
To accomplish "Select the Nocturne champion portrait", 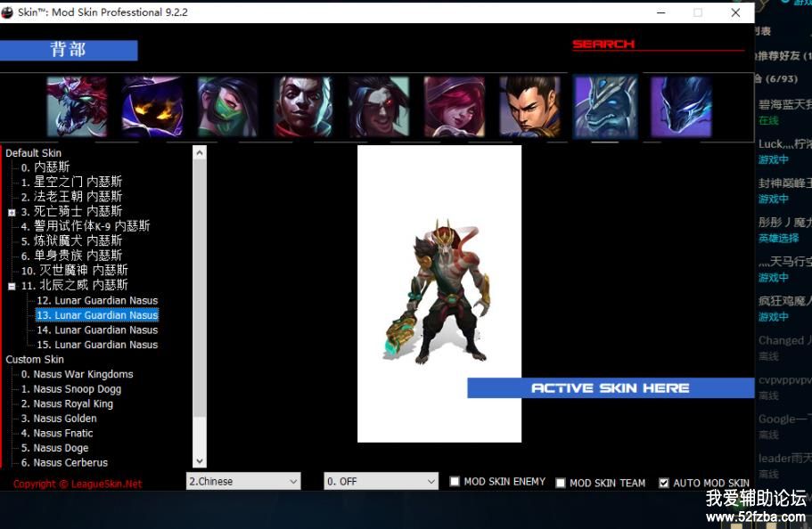I will (681, 107).
